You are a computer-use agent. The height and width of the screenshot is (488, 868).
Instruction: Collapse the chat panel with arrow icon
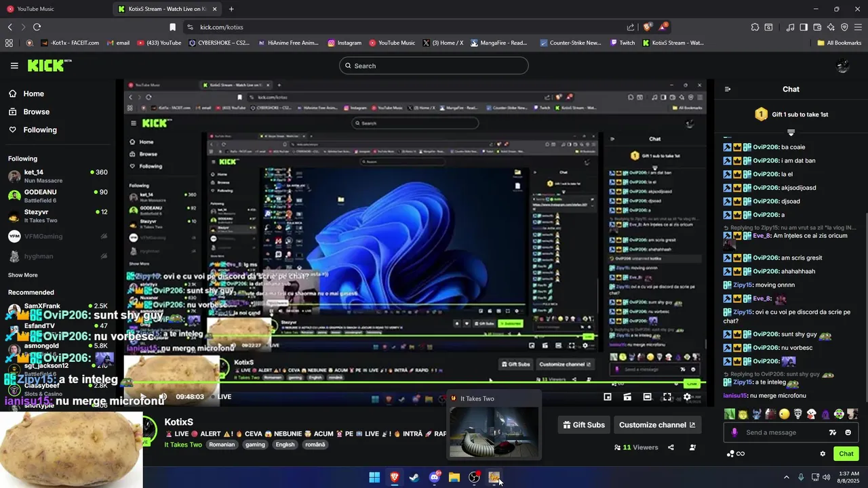pyautogui.click(x=728, y=89)
